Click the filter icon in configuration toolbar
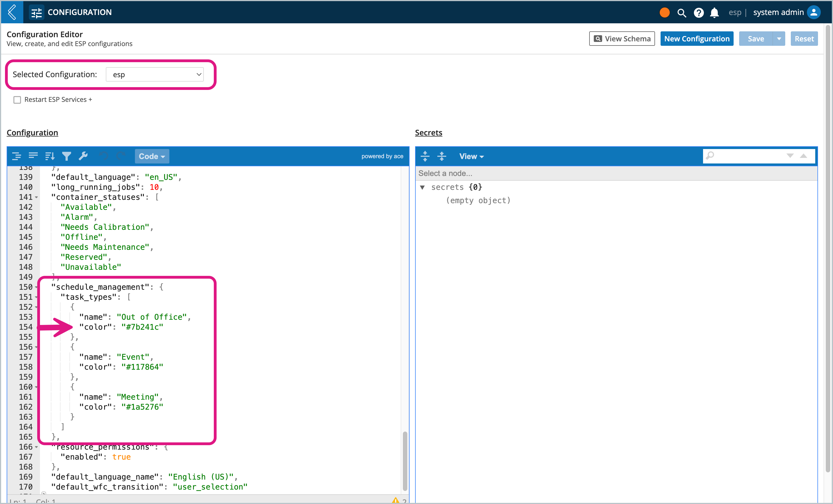This screenshot has width=833, height=504. (x=67, y=157)
